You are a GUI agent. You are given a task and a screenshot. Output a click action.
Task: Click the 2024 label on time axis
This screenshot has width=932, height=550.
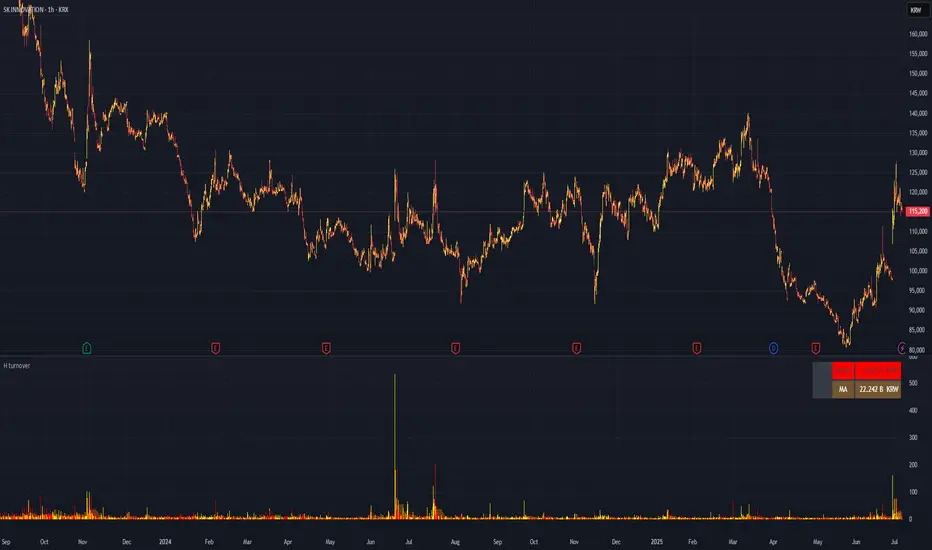(x=165, y=542)
